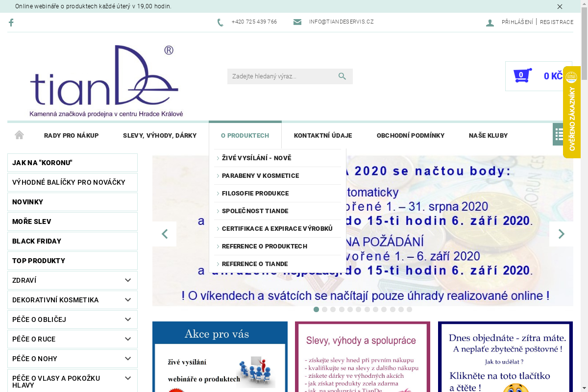Open the Registrace link
The image size is (588, 392).
(x=557, y=22)
